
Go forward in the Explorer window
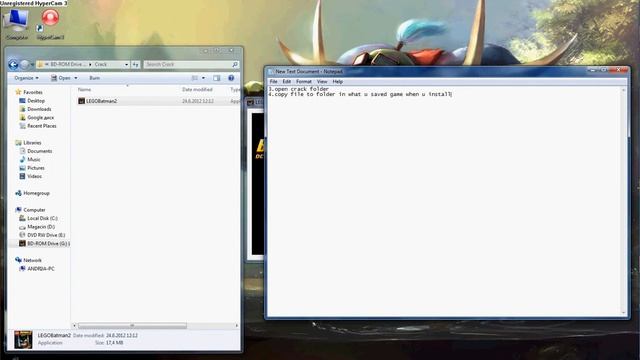[25, 64]
